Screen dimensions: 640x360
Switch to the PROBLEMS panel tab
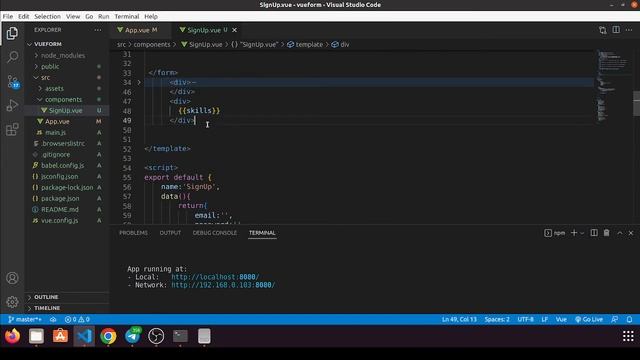[133, 233]
